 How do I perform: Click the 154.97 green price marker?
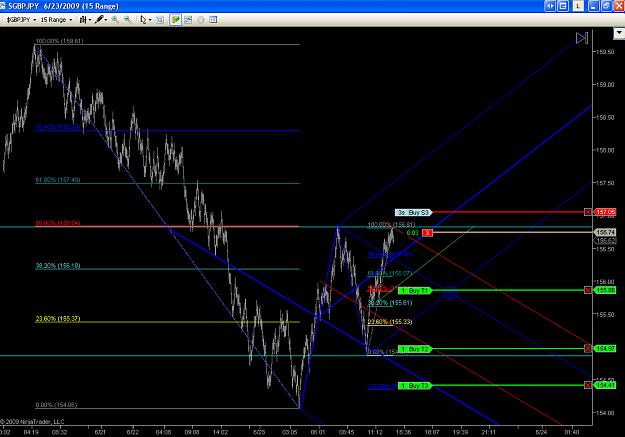pyautogui.click(x=605, y=349)
